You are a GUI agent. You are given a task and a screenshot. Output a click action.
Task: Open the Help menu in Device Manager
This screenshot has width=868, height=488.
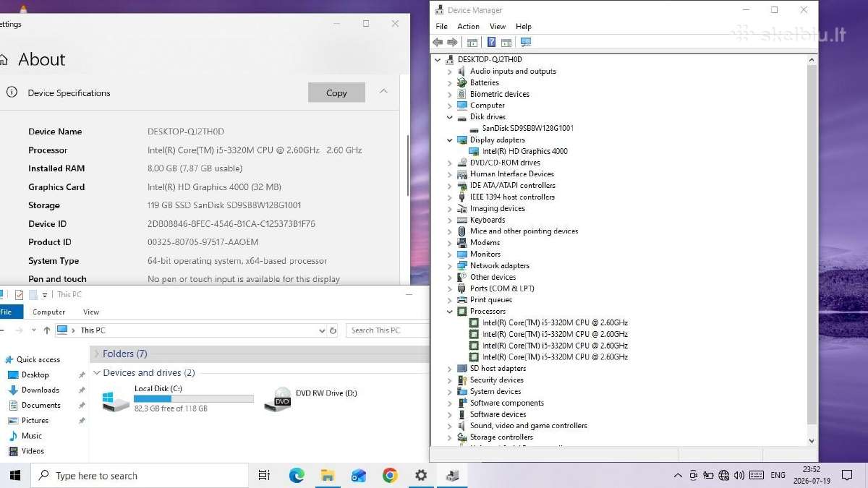[x=524, y=26]
